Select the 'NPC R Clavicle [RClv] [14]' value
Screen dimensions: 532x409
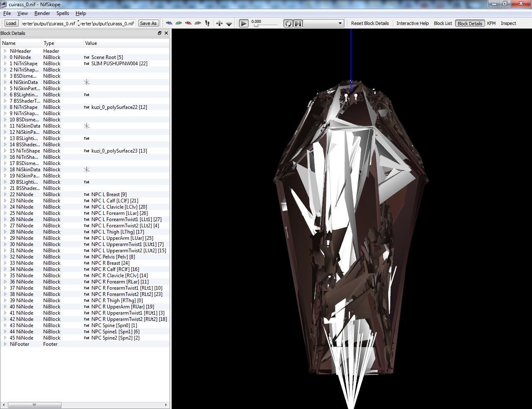[120, 276]
